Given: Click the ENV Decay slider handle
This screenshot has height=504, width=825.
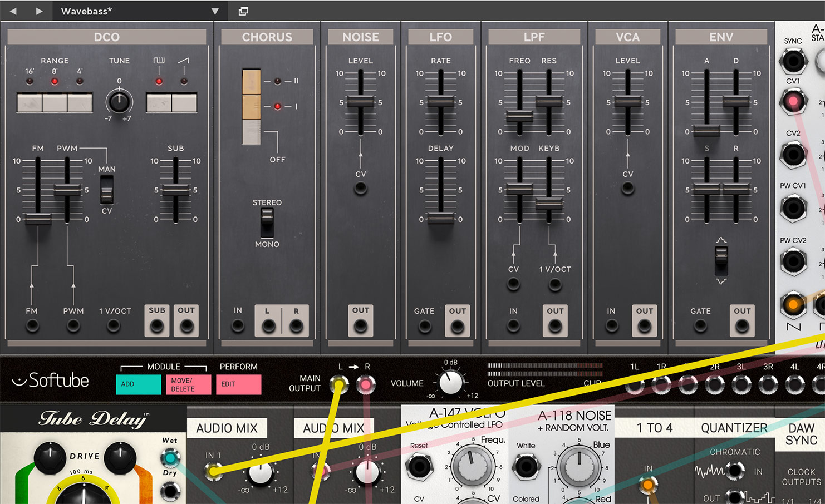Looking at the screenshot, I should click(x=736, y=102).
